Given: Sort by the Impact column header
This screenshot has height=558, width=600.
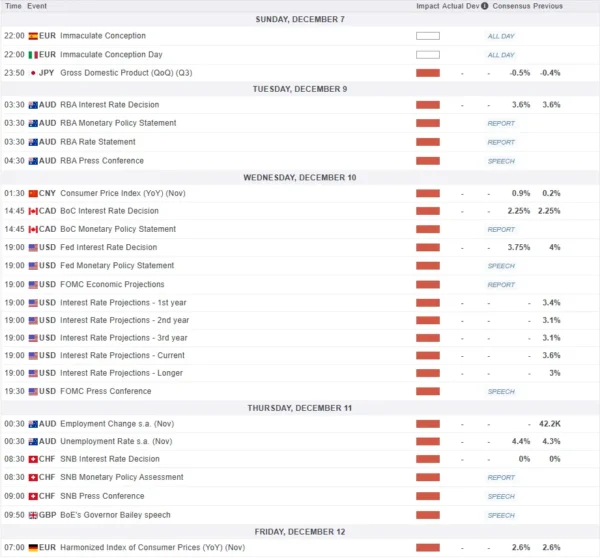Looking at the screenshot, I should click(427, 6).
